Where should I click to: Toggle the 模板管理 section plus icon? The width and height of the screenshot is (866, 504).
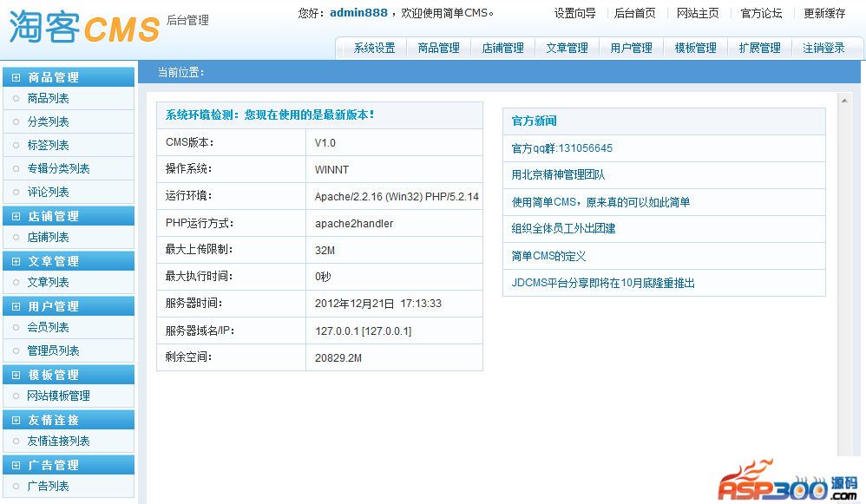pos(16,376)
